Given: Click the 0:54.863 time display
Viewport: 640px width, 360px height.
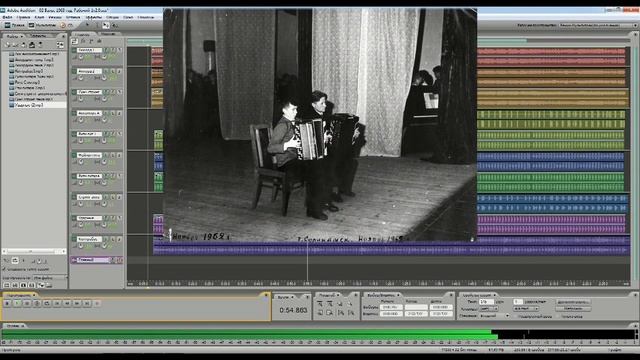Looking at the screenshot, I should pyautogui.click(x=293, y=310).
